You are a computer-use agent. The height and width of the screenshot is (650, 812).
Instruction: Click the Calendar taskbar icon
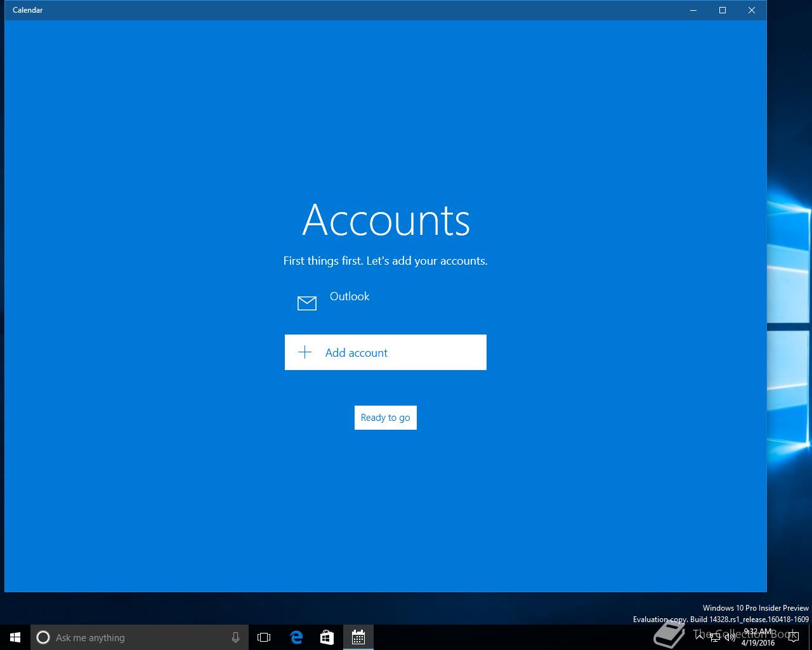click(x=358, y=637)
